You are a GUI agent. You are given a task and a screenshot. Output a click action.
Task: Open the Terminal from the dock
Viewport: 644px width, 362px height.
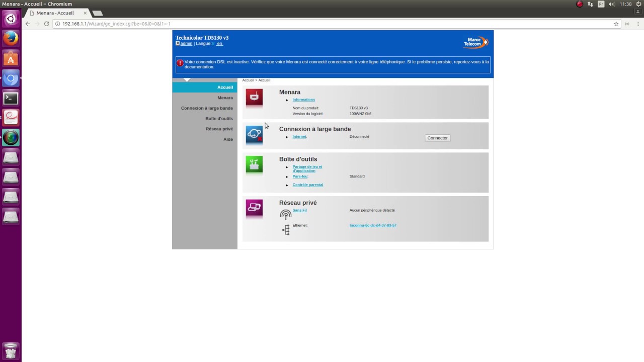[11, 98]
